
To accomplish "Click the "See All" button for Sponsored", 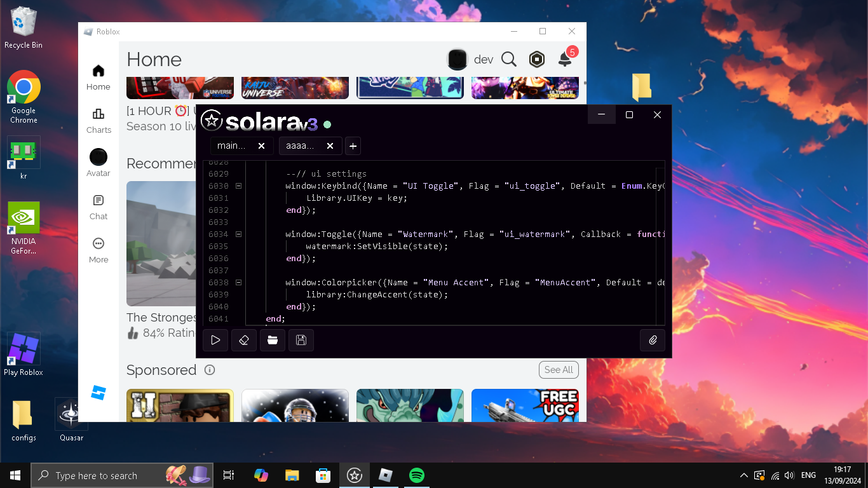I will pyautogui.click(x=559, y=370).
